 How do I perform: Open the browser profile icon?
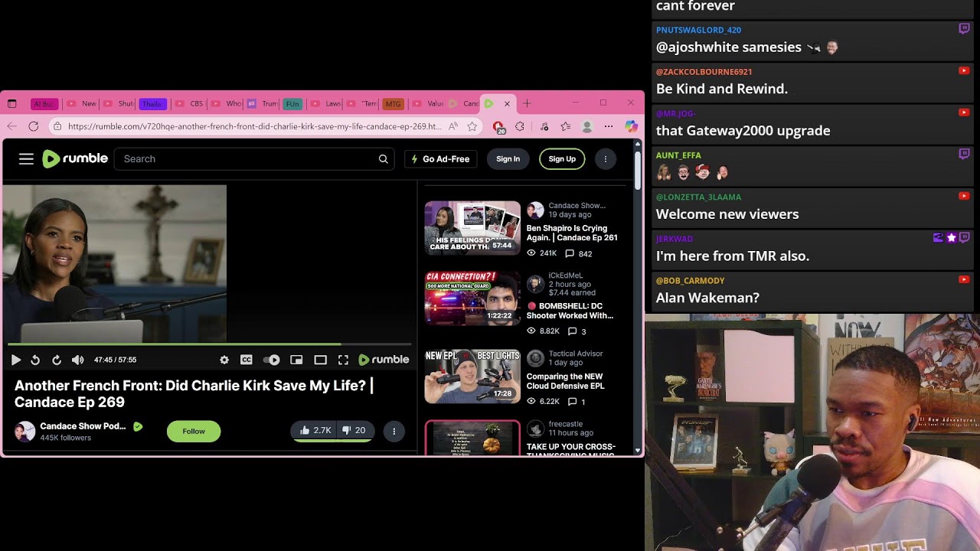tap(587, 126)
